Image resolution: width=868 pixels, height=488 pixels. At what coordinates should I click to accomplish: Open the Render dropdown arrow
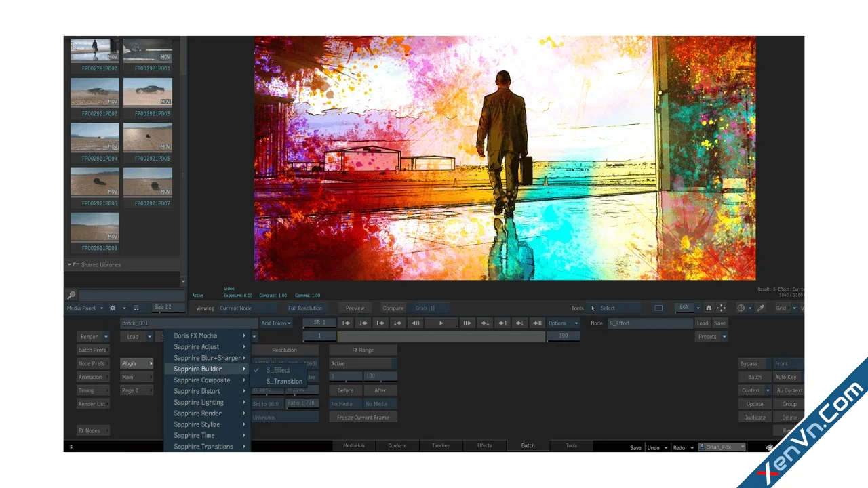tap(106, 337)
